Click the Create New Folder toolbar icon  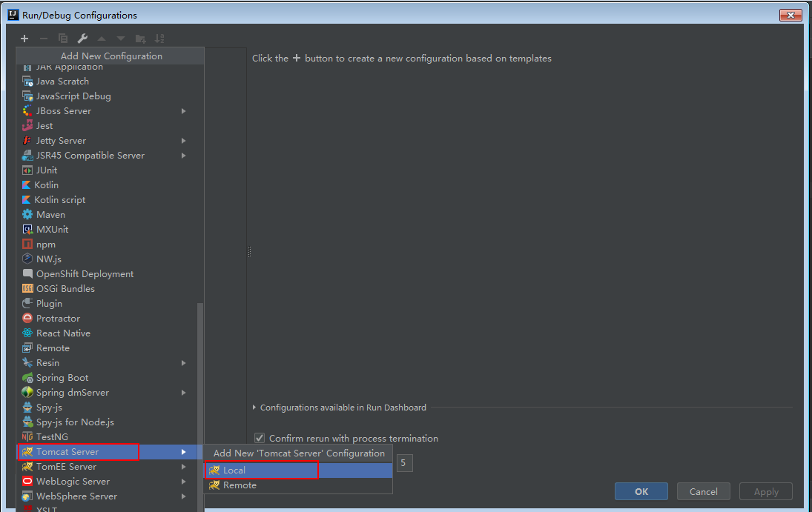pyautogui.click(x=140, y=39)
